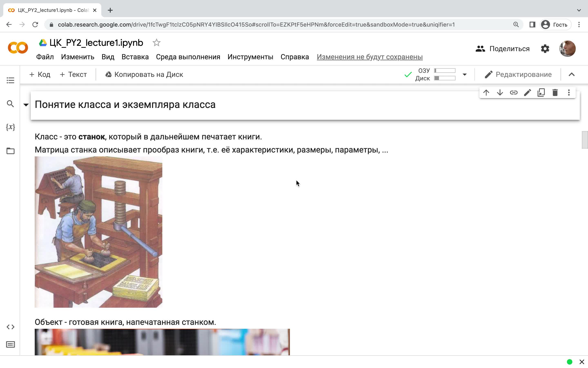Viewport: 588px width, 368px height.
Task: Click the Диск usage bar
Action: 445,78
